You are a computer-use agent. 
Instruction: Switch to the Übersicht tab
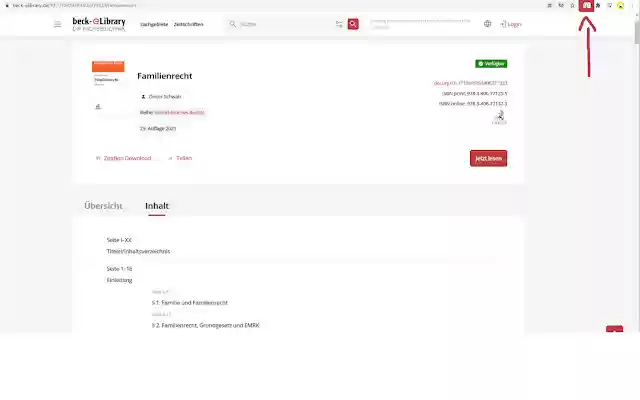click(x=103, y=206)
